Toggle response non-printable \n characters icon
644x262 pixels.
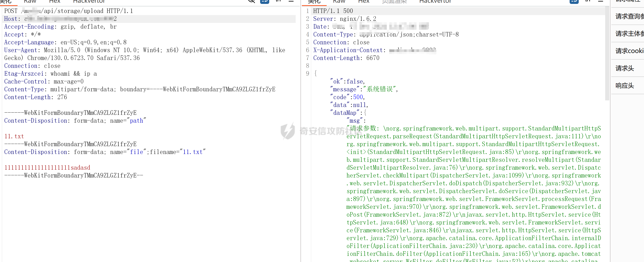click(x=588, y=1)
